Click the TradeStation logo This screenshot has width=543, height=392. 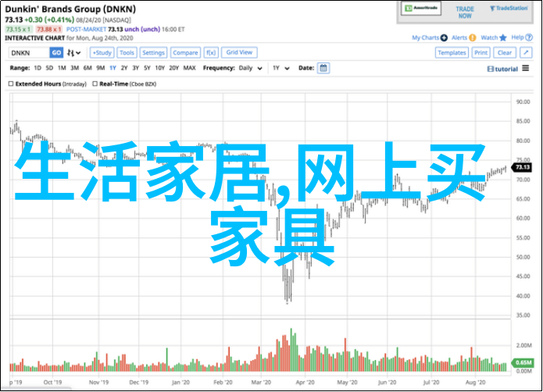click(x=509, y=9)
